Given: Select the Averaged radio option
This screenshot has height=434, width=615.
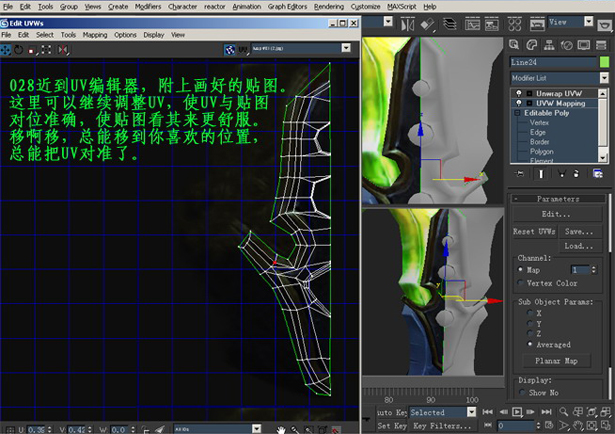Looking at the screenshot, I should pyautogui.click(x=529, y=344).
